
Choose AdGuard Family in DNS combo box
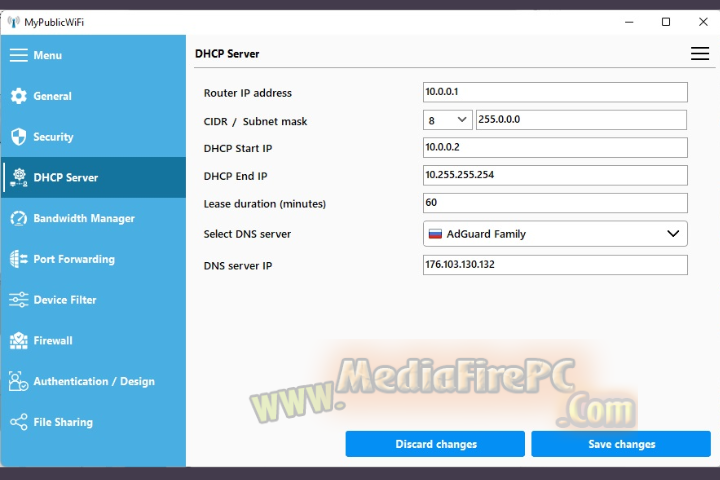[x=555, y=233]
